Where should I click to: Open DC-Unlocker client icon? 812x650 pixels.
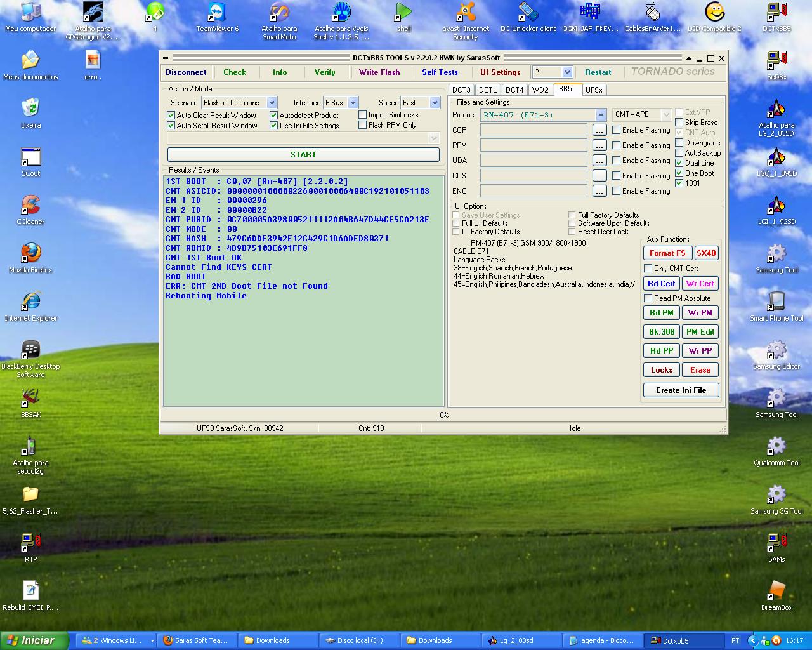pyautogui.click(x=528, y=17)
